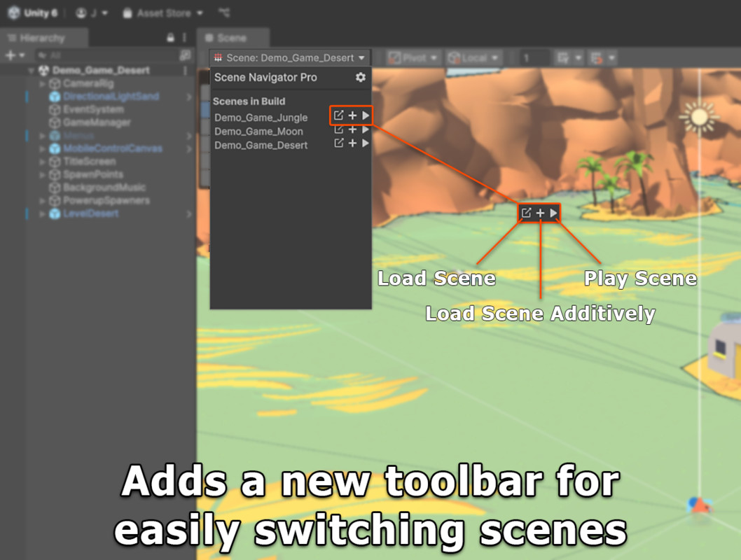Open the snap increment options arrow
The height and width of the screenshot is (560, 741).
point(612,58)
